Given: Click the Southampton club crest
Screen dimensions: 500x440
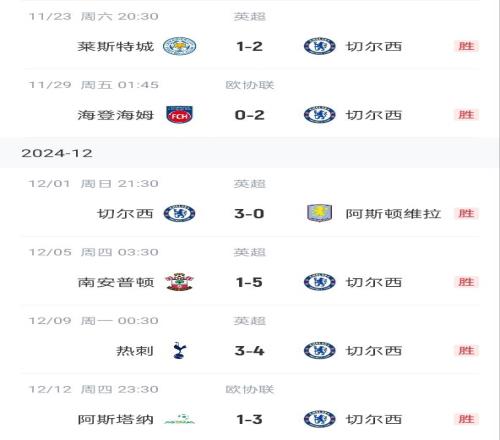Looking at the screenshot, I should (x=179, y=282).
